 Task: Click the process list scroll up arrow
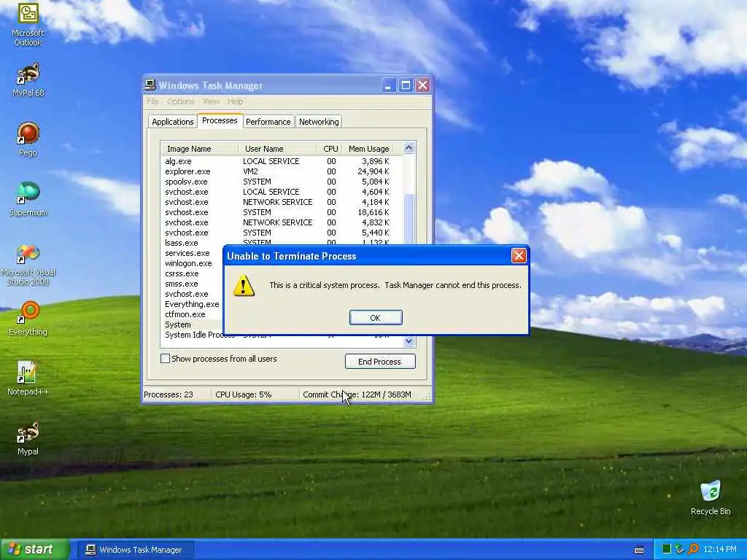coord(409,148)
